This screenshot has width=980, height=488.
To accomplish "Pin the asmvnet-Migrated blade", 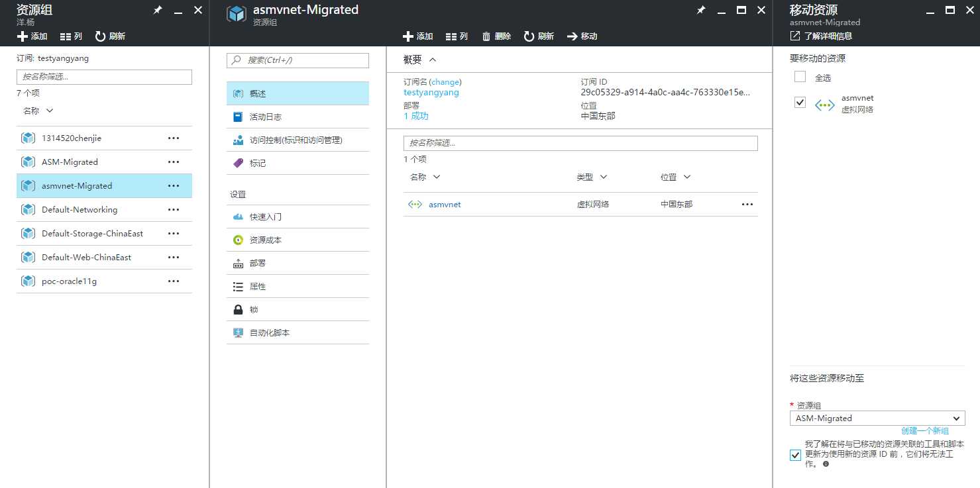I will click(702, 11).
